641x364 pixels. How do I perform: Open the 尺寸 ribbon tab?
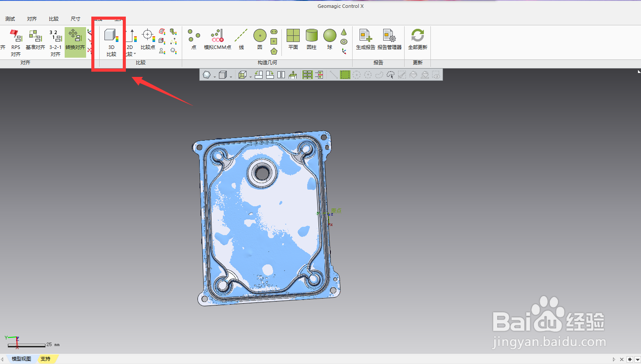(x=76, y=19)
